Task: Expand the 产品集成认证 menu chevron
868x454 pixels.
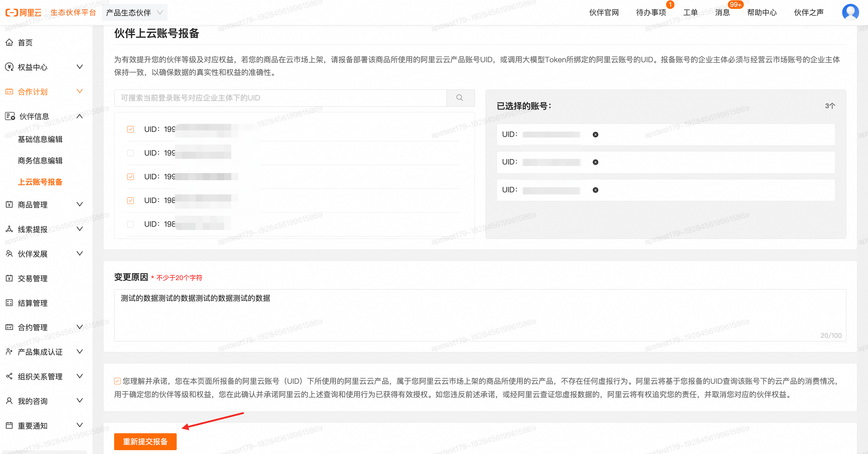Action: pos(80,351)
